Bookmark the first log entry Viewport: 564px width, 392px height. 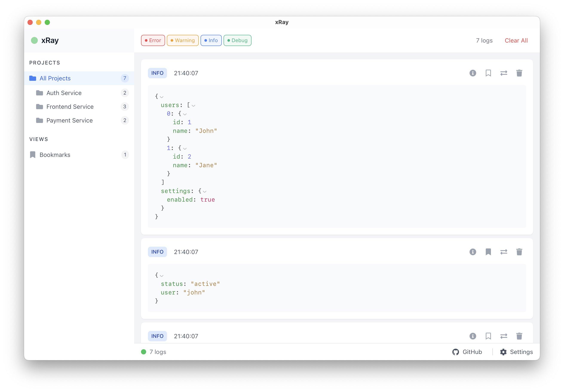(x=488, y=73)
